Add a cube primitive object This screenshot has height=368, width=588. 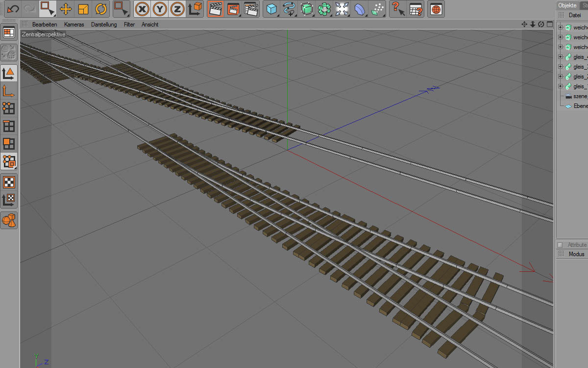[x=271, y=8]
